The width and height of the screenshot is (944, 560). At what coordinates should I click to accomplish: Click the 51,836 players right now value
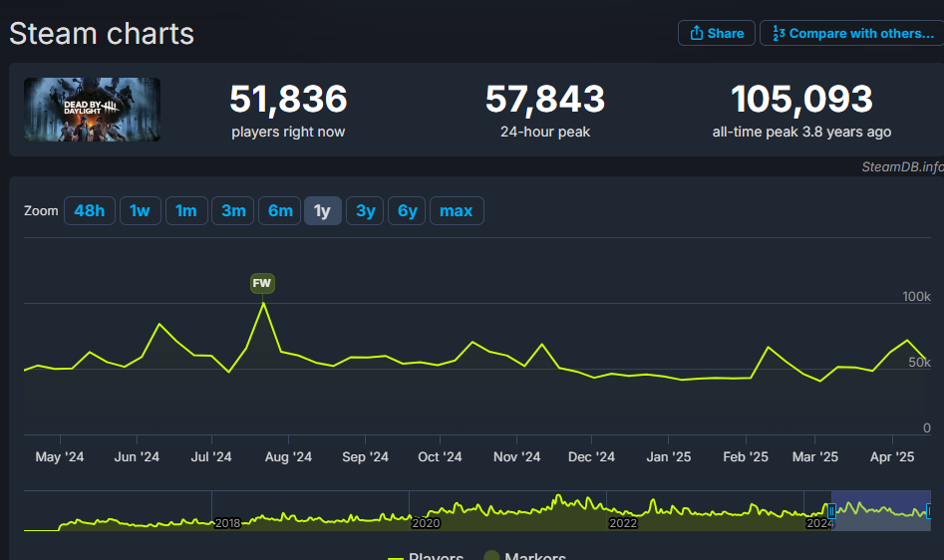pos(288,99)
